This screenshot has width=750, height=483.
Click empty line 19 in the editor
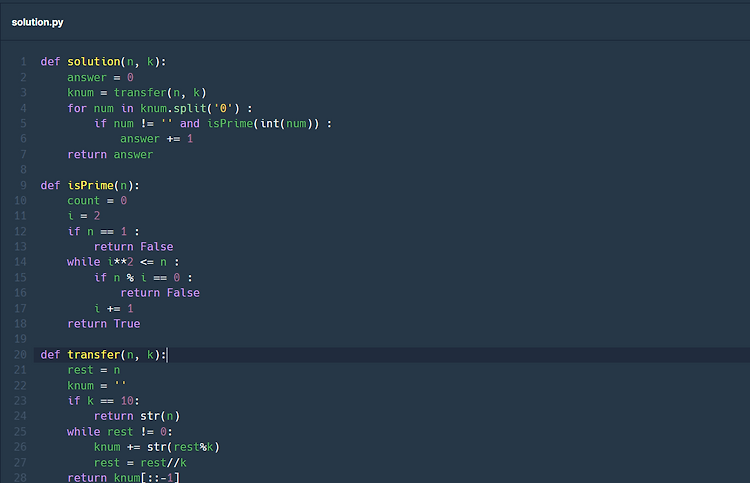pyautogui.click(x=392, y=339)
